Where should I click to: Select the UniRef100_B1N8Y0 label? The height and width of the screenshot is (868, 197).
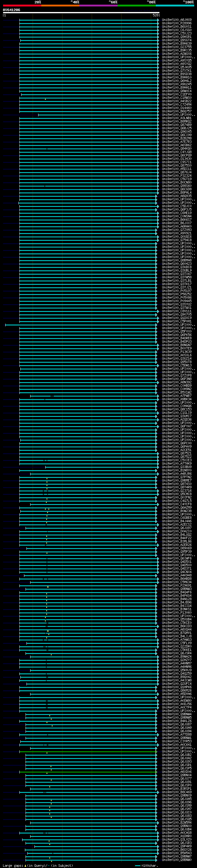pyautogui.click(x=177, y=470)
